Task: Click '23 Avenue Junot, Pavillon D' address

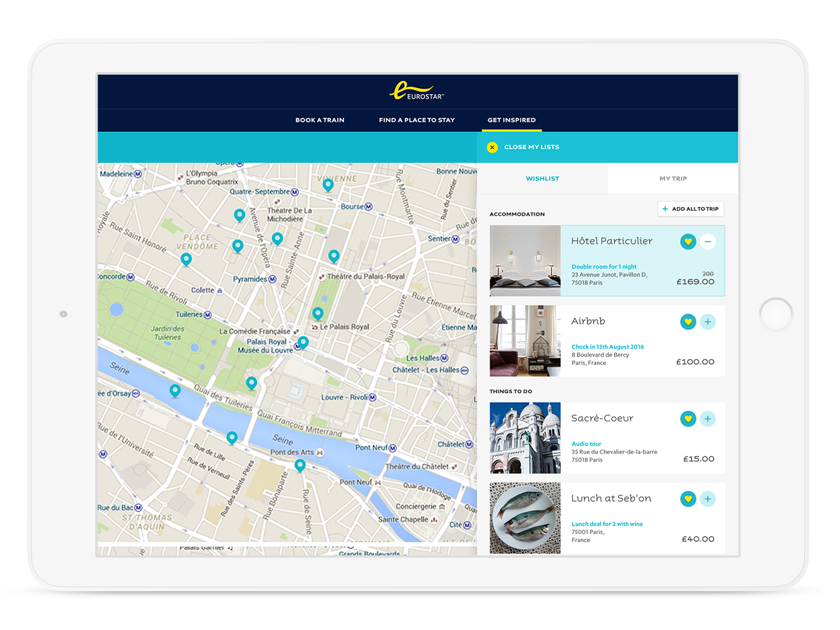Action: 609,275
